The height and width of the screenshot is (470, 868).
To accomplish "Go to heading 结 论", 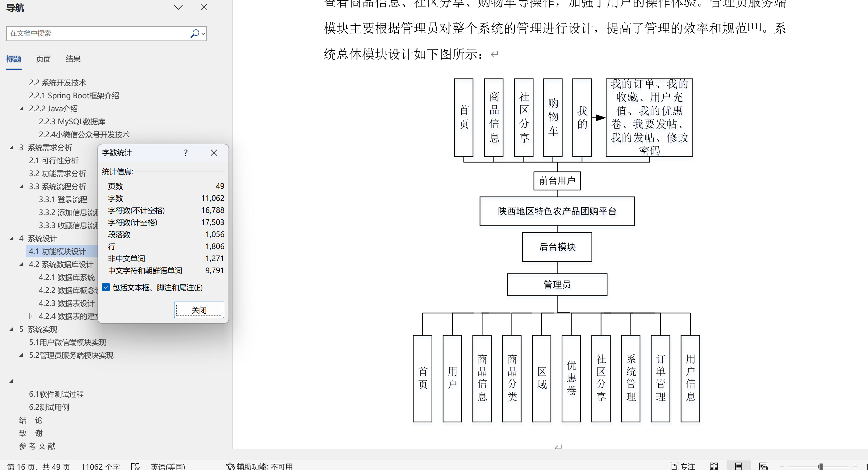I will click(x=31, y=420).
